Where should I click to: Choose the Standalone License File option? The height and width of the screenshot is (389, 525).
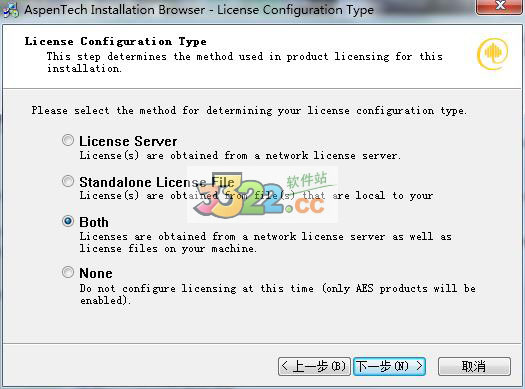tap(68, 181)
